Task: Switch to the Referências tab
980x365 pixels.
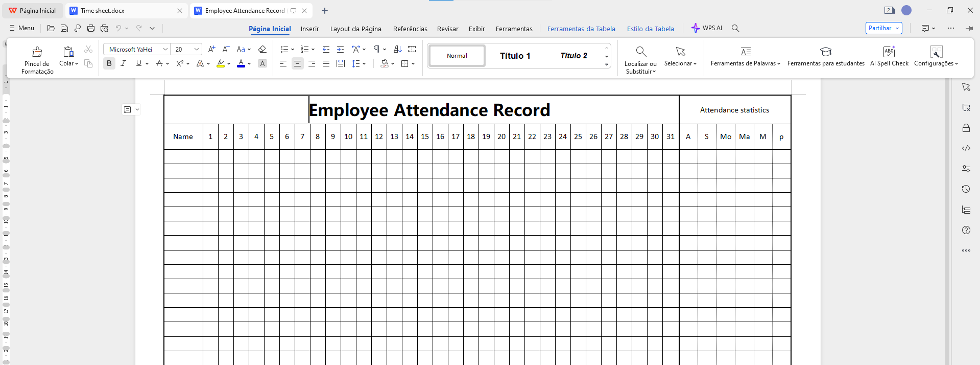Action: tap(410, 29)
